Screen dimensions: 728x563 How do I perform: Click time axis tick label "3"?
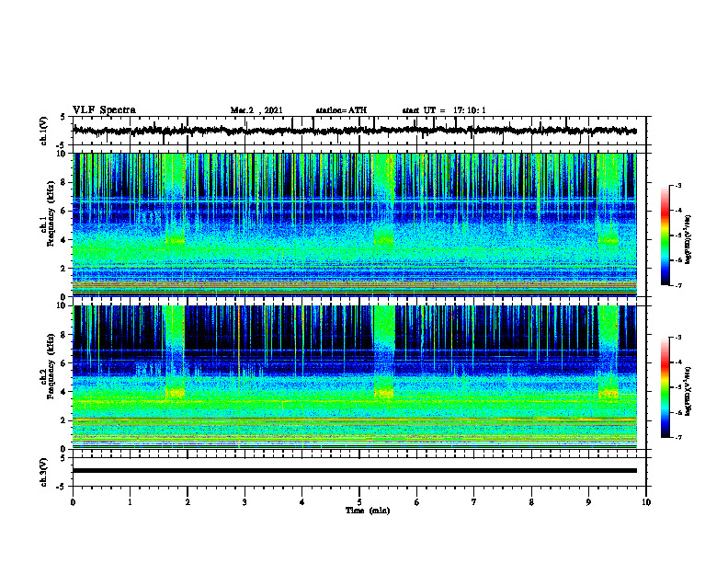(245, 502)
